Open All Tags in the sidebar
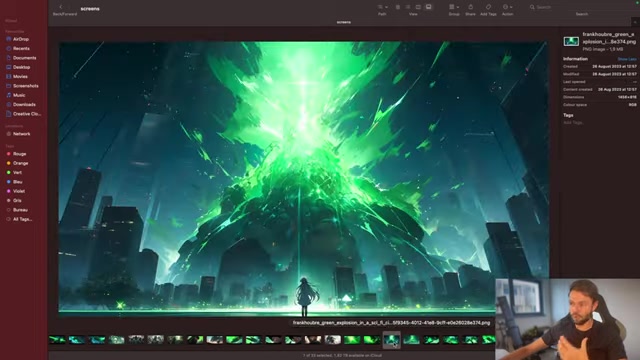Screen dimensions: 640x360 coord(22,219)
